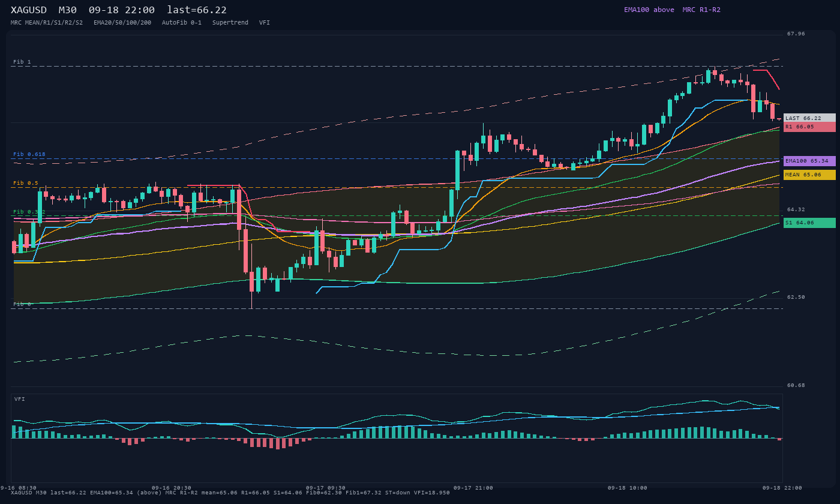
Task: Click the 62.50 price axis value
Action: tap(796, 297)
